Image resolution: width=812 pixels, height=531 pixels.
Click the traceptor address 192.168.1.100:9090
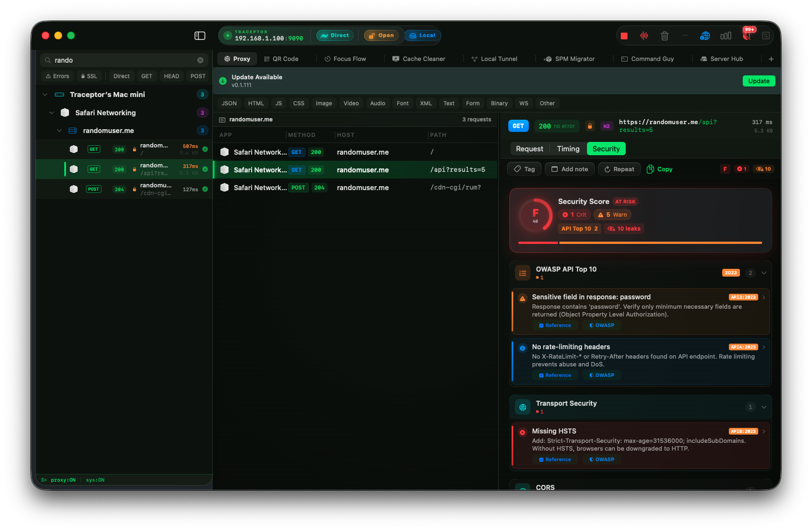tap(269, 39)
